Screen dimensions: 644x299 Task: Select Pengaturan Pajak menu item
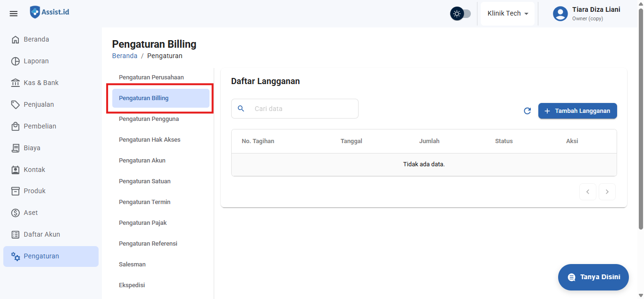142,223
